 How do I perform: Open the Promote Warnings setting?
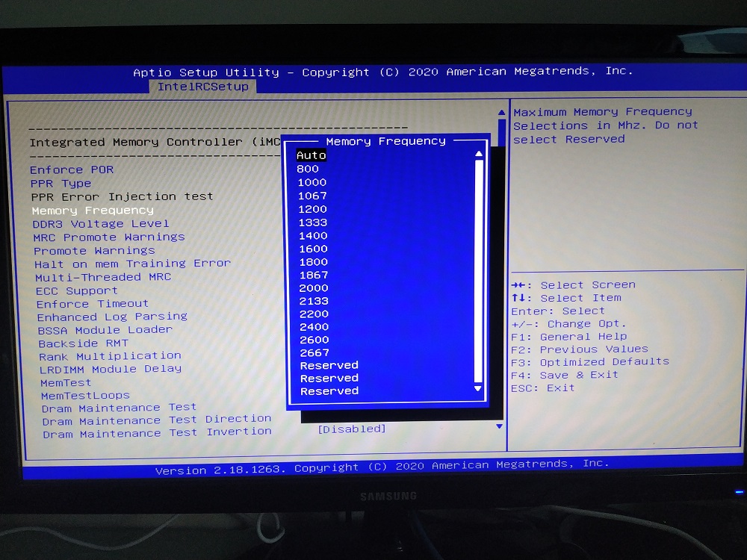94,250
